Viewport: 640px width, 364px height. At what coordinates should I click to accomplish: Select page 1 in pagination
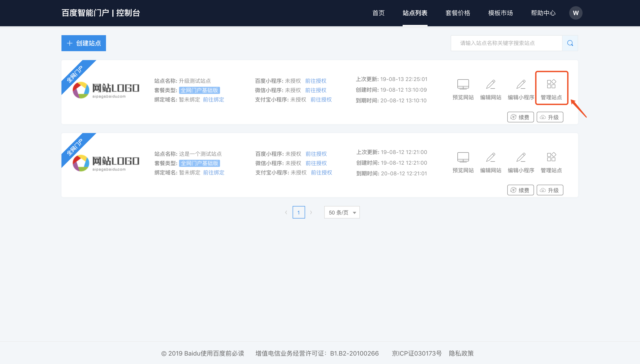(298, 212)
